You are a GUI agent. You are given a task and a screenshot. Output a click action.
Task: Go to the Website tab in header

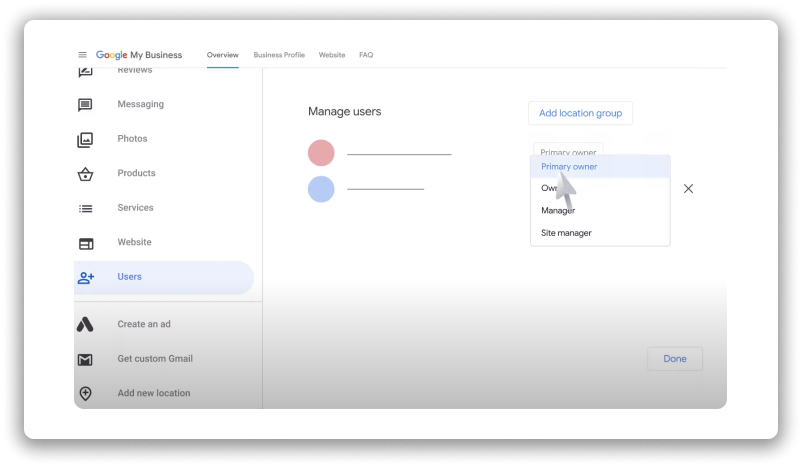click(332, 55)
